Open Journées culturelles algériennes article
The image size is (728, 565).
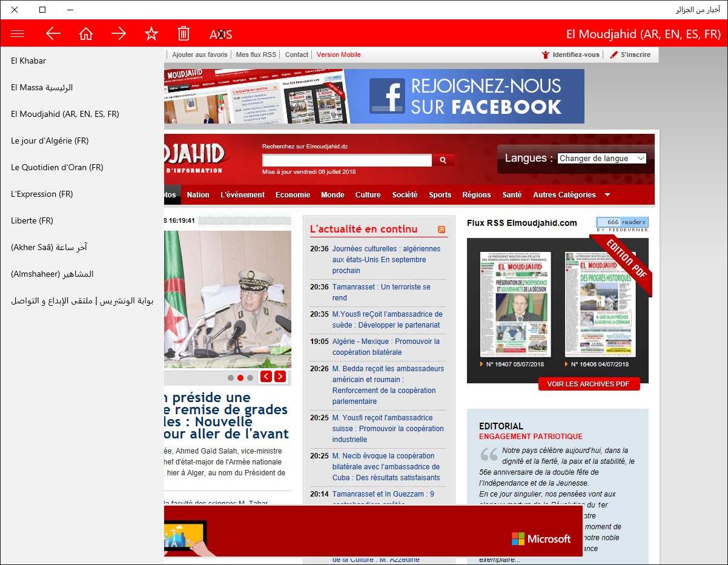(386, 260)
